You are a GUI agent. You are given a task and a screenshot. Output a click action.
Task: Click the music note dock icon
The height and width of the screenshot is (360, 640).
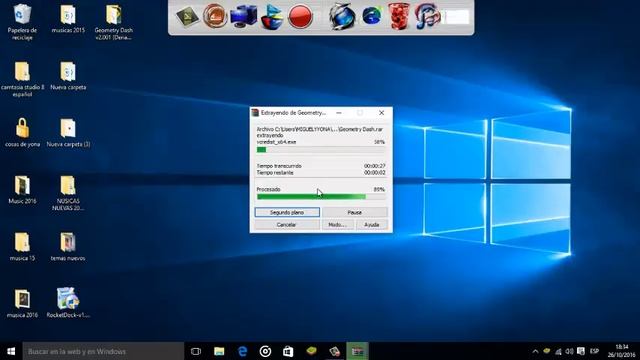(x=427, y=16)
